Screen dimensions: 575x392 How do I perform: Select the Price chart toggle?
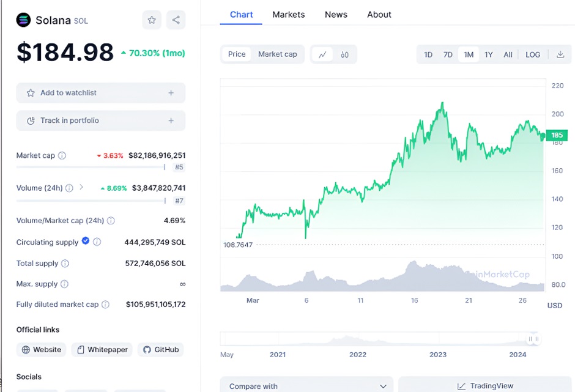tap(237, 54)
